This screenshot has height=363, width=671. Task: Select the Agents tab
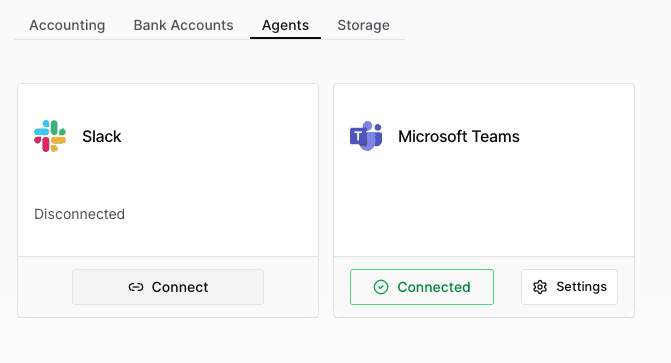285,25
